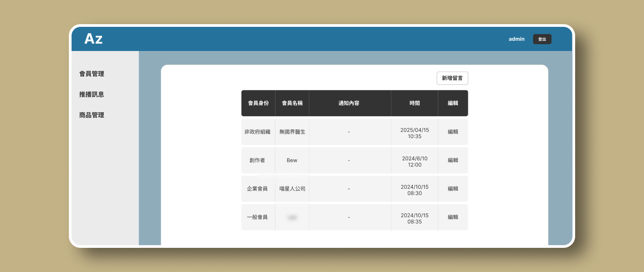
Task: Select the 非政府組織 identity cell
Action: pyautogui.click(x=258, y=132)
